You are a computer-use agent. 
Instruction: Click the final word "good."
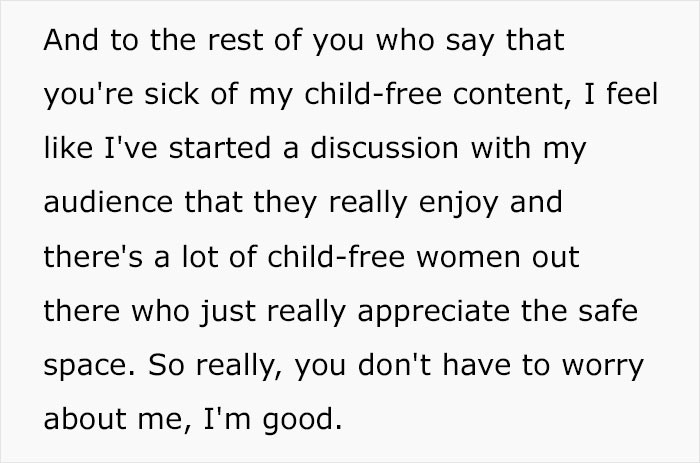pos(302,421)
